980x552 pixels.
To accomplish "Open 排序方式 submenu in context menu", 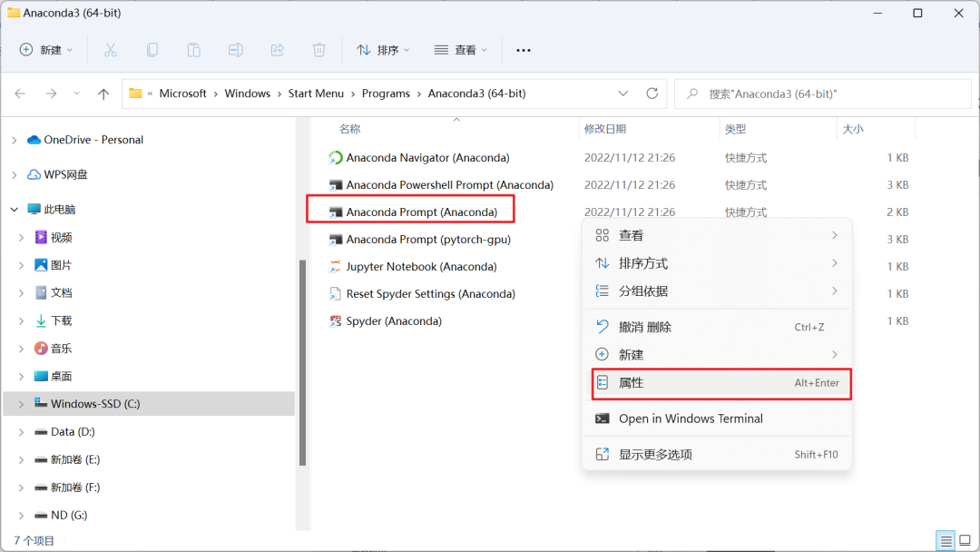I will click(x=717, y=263).
